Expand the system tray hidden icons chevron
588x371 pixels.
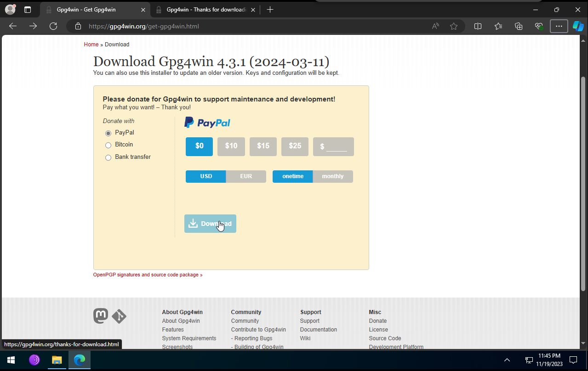[507, 360]
